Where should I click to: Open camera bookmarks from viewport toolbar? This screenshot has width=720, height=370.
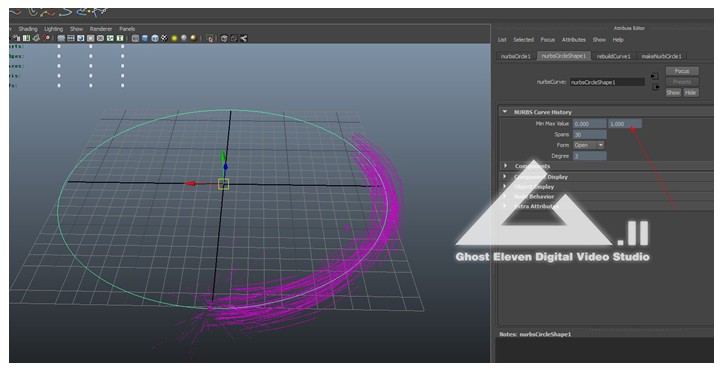tap(26, 38)
